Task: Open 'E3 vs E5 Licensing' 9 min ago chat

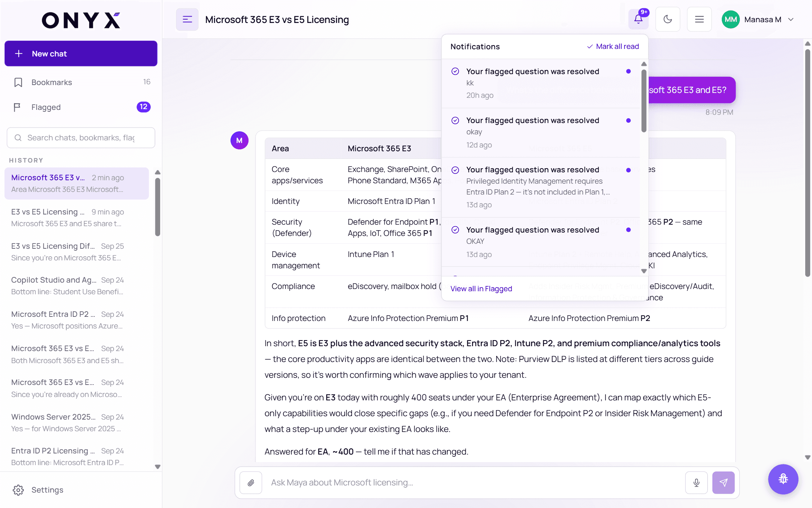Action: coord(77,217)
